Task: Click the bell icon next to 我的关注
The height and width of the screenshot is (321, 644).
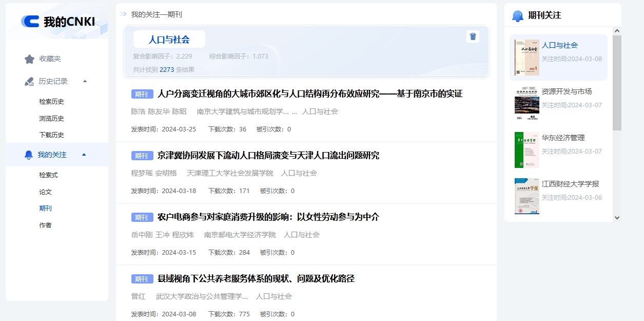Action: pyautogui.click(x=29, y=155)
